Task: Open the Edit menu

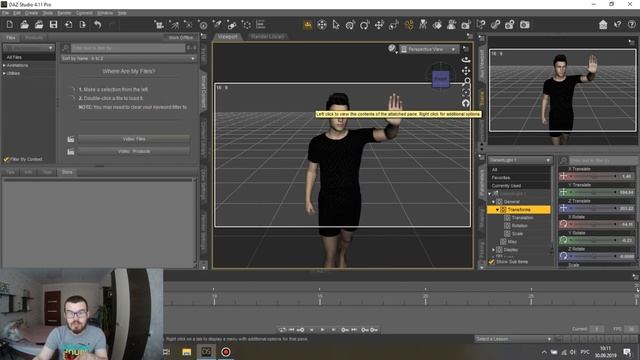Action: pyautogui.click(x=17, y=13)
